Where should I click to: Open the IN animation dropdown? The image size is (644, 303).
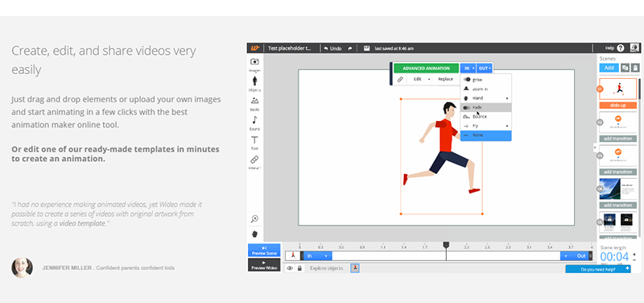coord(469,68)
